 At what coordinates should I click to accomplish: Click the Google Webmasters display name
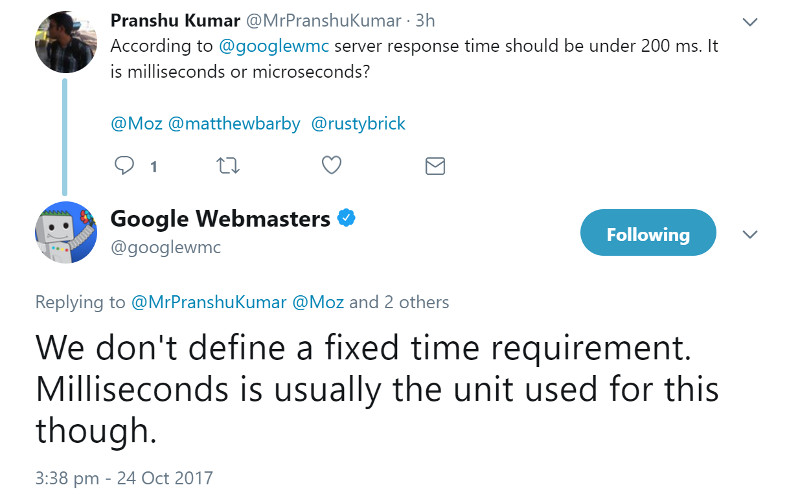pos(220,218)
